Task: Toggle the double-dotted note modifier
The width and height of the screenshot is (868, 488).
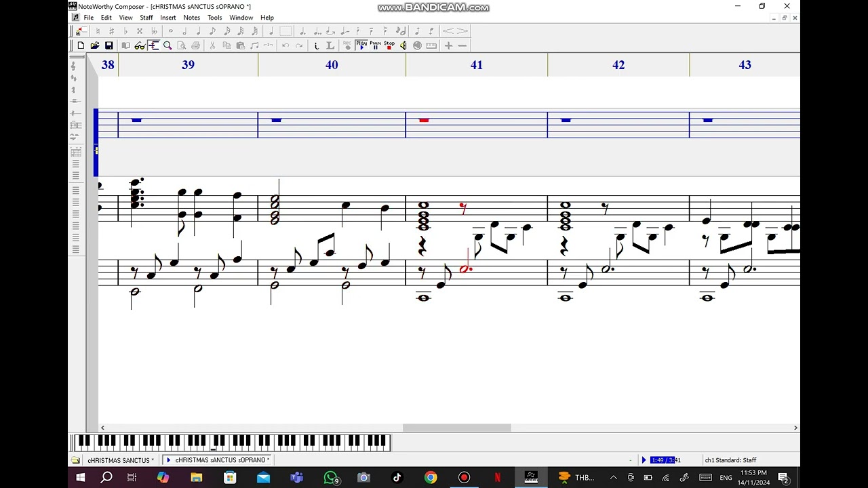Action: click(317, 31)
